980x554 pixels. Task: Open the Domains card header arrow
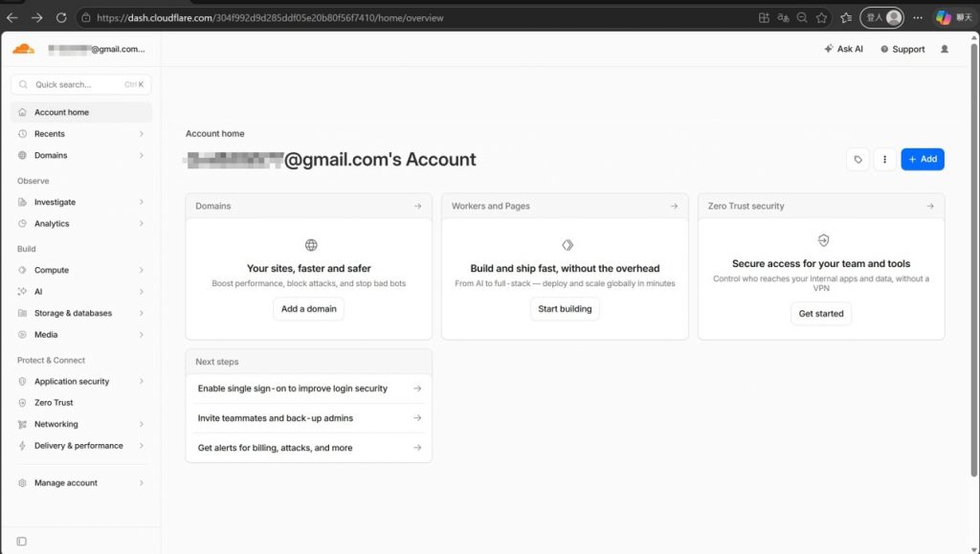(x=417, y=206)
